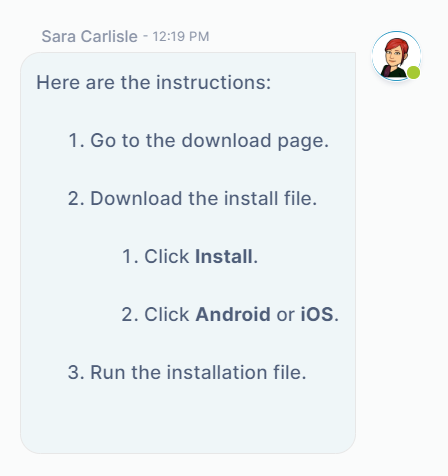
Task: Click the text 'Here are the instructions:'
Action: (154, 82)
